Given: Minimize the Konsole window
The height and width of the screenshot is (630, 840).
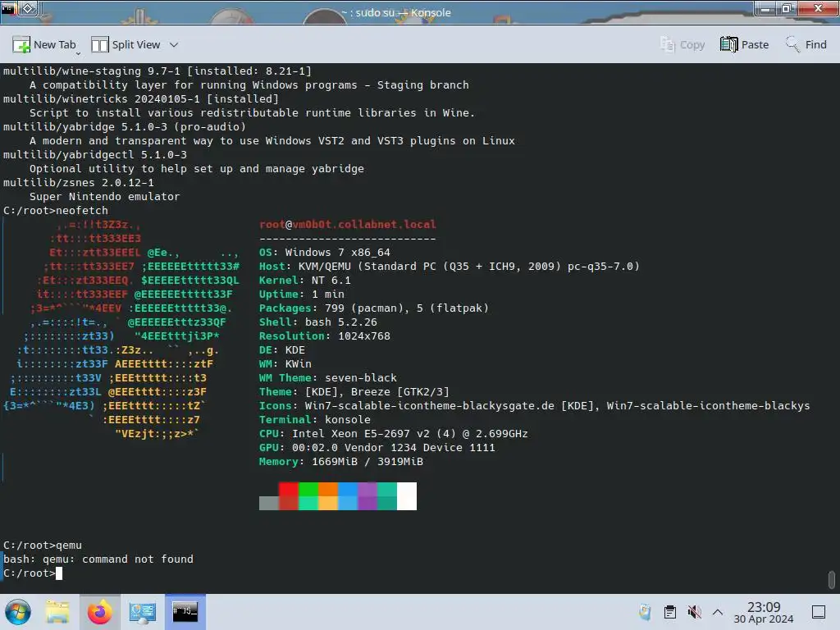Looking at the screenshot, I should click(765, 8).
